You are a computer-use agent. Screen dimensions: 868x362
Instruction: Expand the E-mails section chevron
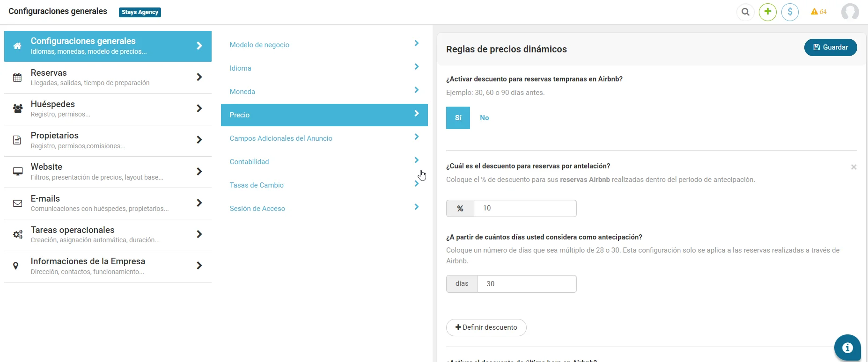(x=199, y=203)
